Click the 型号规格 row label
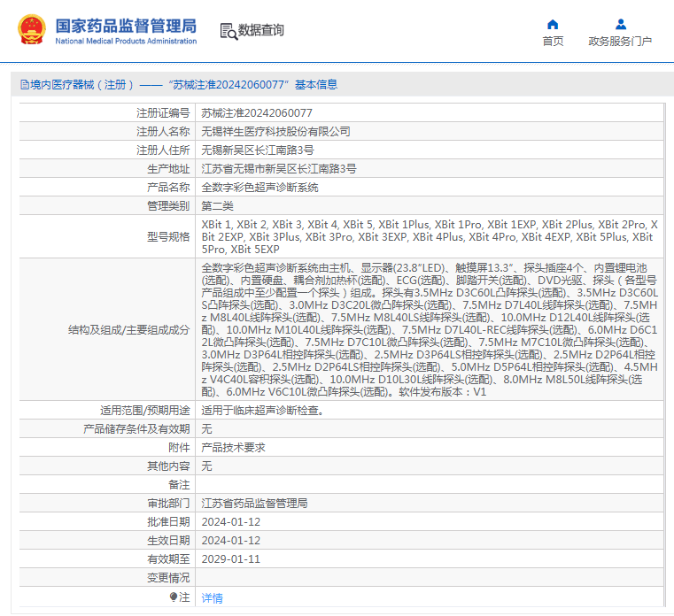This screenshot has width=674, height=616. [x=168, y=236]
